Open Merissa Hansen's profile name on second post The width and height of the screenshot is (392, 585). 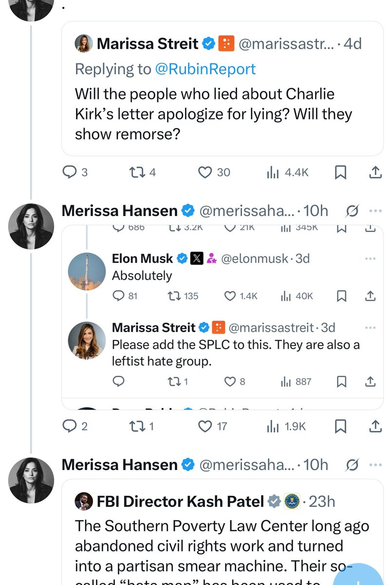pyautogui.click(x=119, y=465)
